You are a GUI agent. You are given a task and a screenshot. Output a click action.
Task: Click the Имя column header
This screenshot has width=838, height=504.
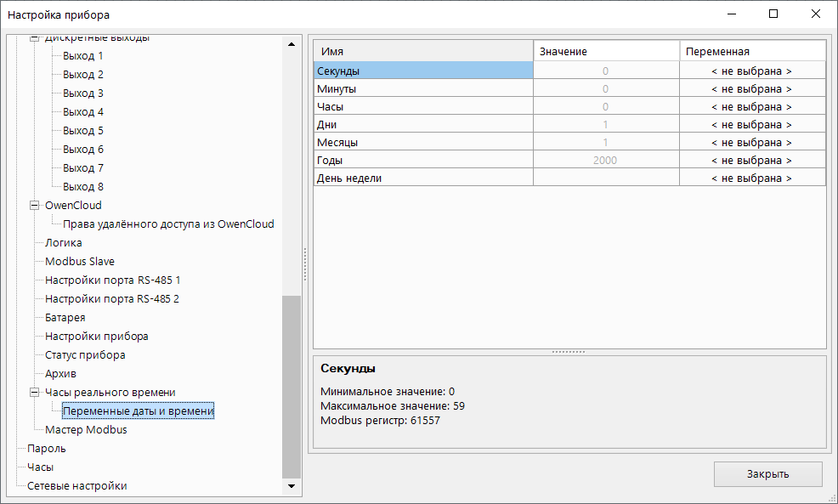click(422, 52)
